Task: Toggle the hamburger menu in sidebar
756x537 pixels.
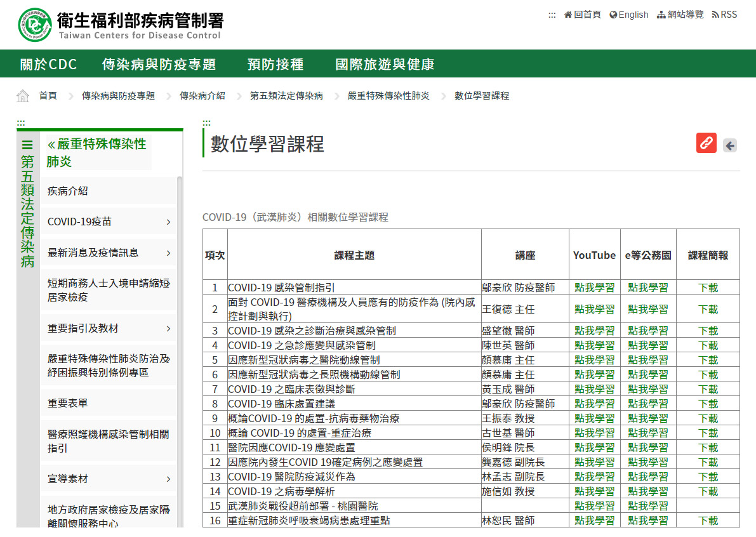Action: coord(27,145)
